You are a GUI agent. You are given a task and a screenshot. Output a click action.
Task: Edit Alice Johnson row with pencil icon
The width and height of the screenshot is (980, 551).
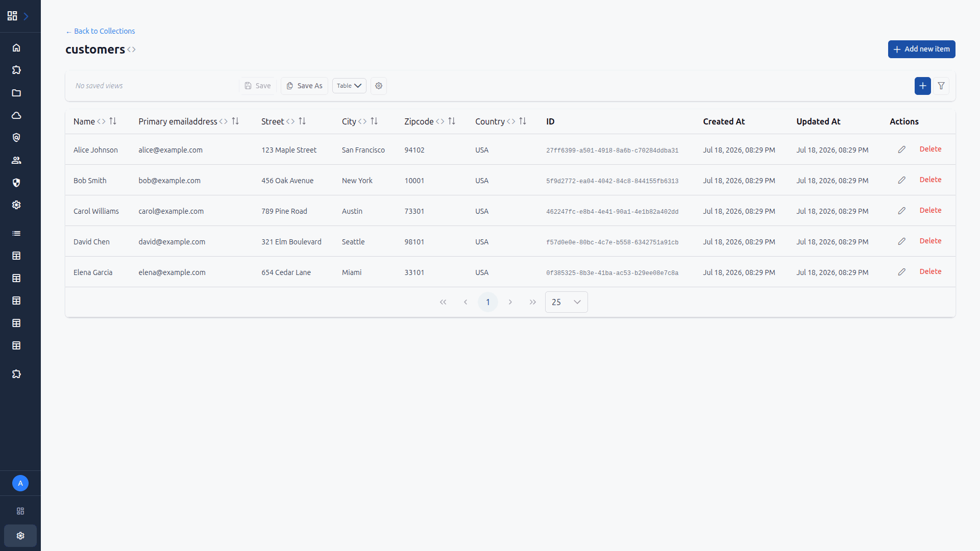coord(902,149)
